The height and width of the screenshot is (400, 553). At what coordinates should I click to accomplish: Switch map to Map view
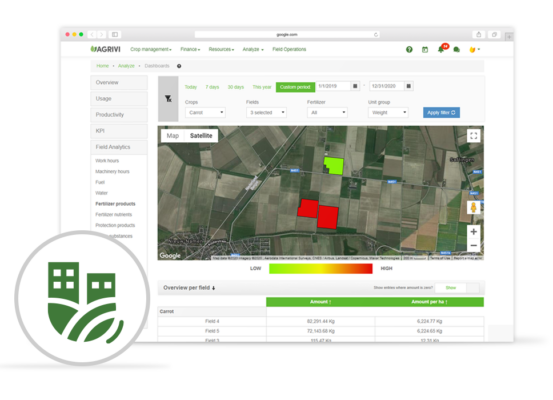173,136
